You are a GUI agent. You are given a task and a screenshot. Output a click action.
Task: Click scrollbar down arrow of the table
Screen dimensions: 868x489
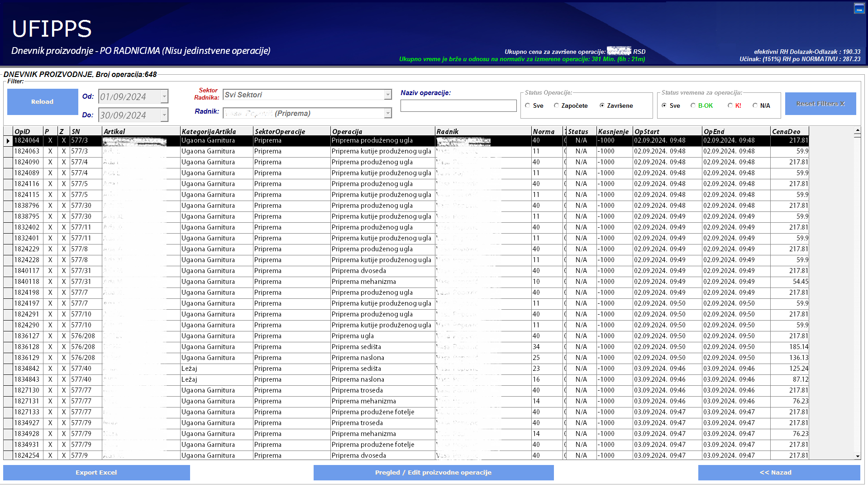click(857, 456)
